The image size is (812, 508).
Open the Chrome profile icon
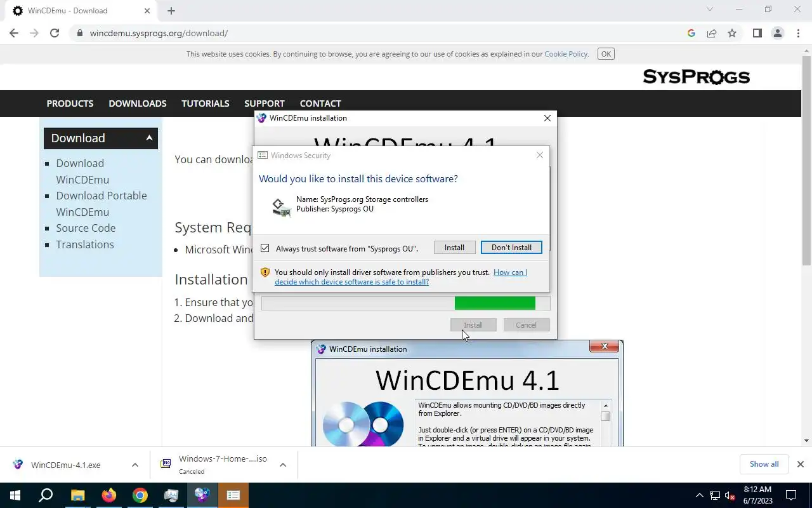[x=777, y=33]
